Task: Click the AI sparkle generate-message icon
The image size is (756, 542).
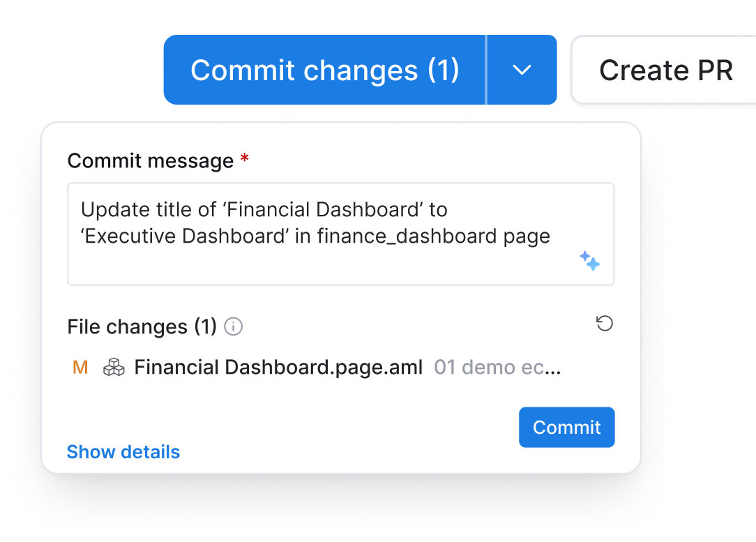Action: [589, 262]
